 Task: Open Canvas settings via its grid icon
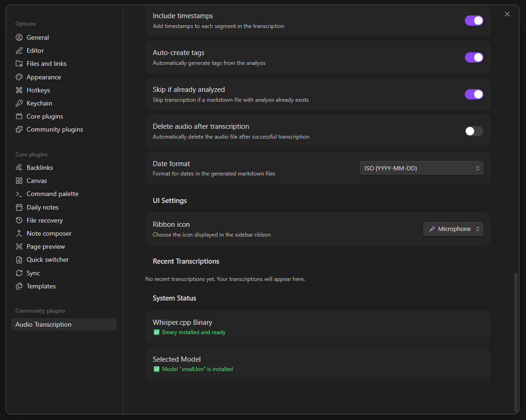pos(19,181)
